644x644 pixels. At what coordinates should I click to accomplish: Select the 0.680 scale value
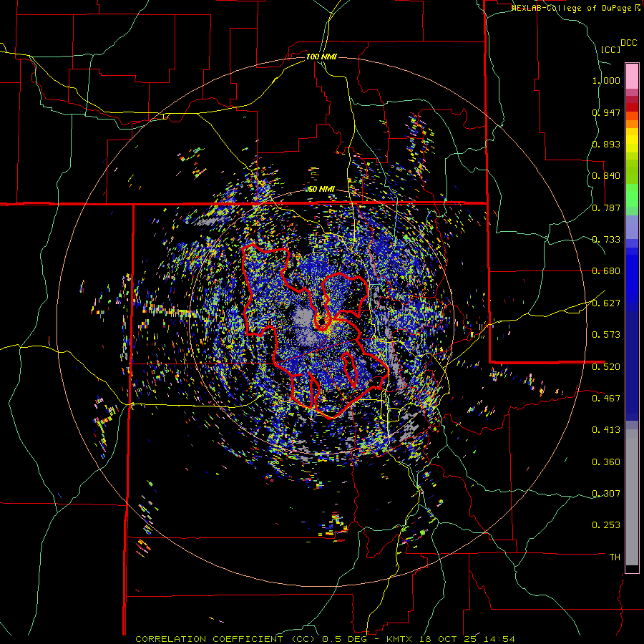click(606, 271)
